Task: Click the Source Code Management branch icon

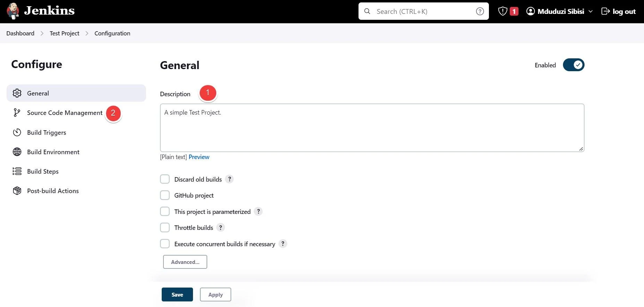Action: [x=17, y=113]
